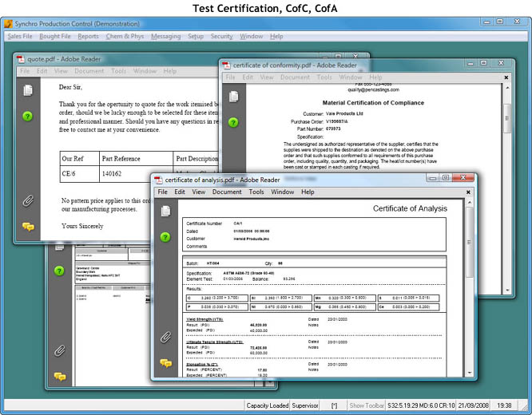Click scroll down arrow in certificate of analysis window

coord(470,373)
